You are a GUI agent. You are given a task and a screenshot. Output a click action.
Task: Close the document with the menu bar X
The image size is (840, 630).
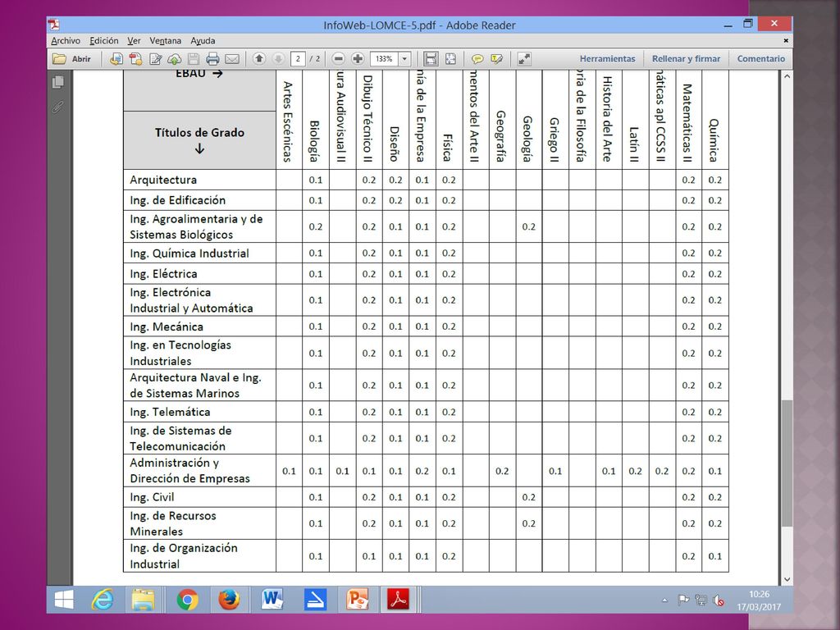[x=786, y=41]
